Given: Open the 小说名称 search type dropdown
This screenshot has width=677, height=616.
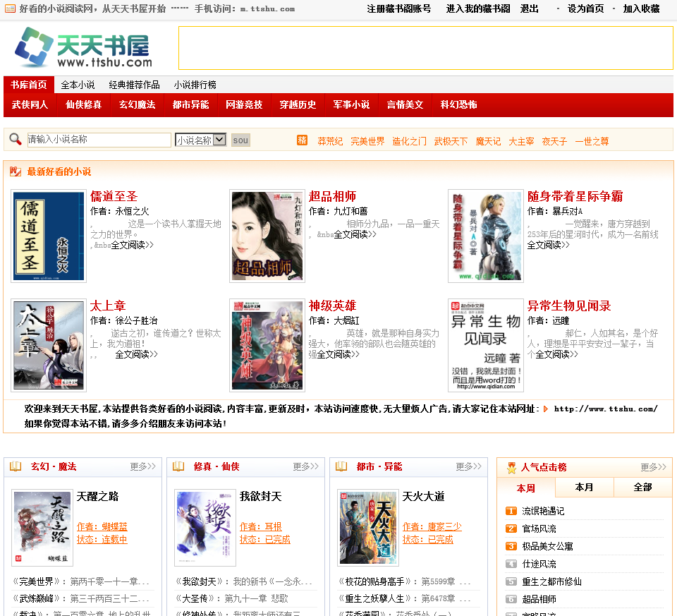Looking at the screenshot, I should click(x=201, y=140).
